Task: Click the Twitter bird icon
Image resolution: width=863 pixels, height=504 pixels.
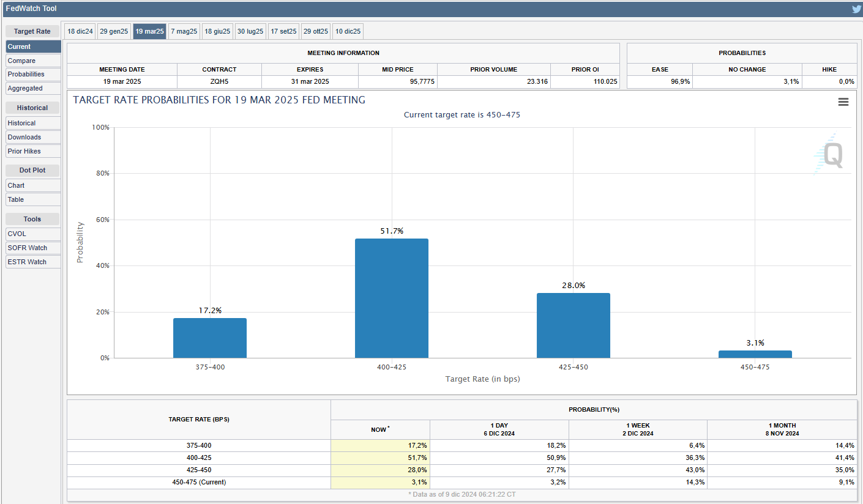Action: [x=856, y=9]
